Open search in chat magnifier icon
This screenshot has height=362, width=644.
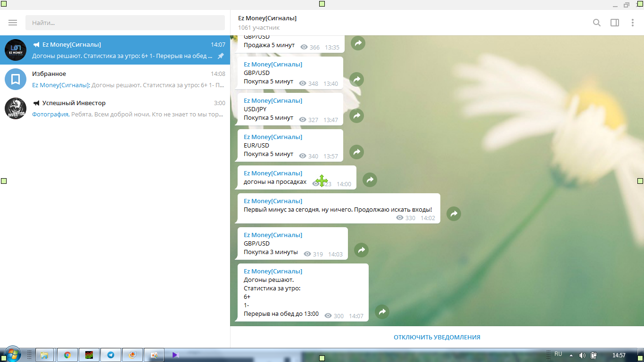click(x=597, y=23)
